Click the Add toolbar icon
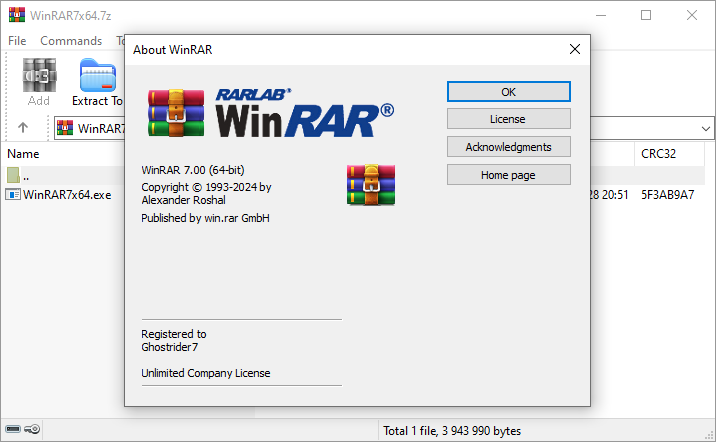 pyautogui.click(x=39, y=82)
